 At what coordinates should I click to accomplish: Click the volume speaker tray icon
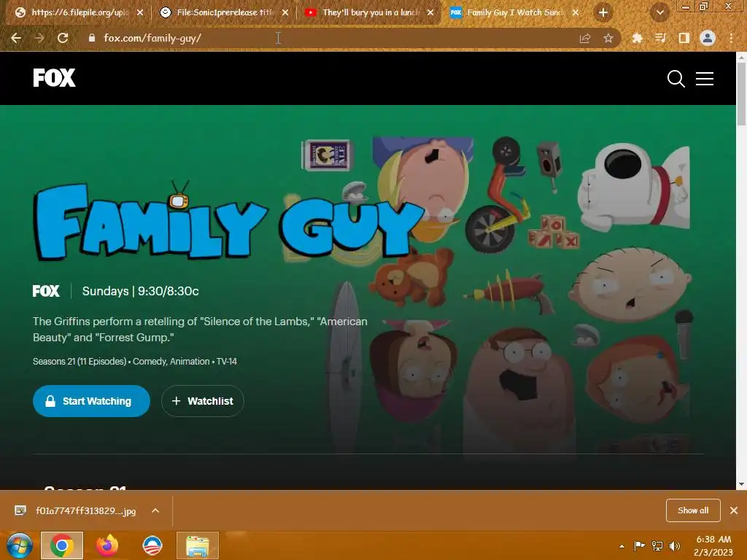pyautogui.click(x=675, y=545)
